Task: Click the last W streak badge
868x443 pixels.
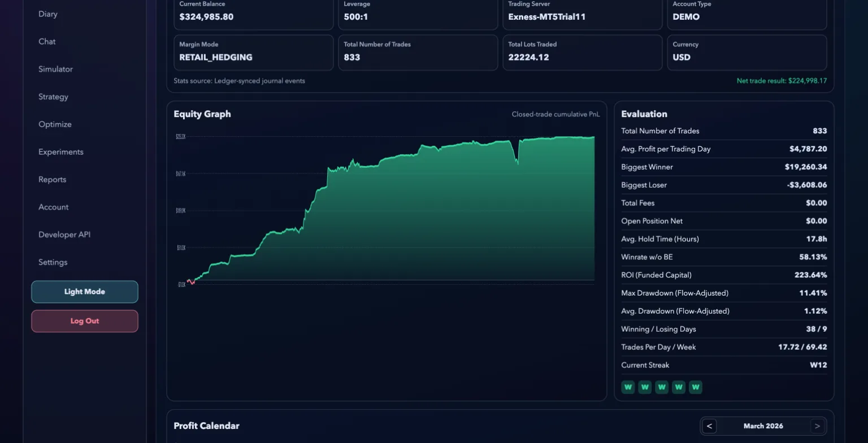Action: (x=696, y=388)
